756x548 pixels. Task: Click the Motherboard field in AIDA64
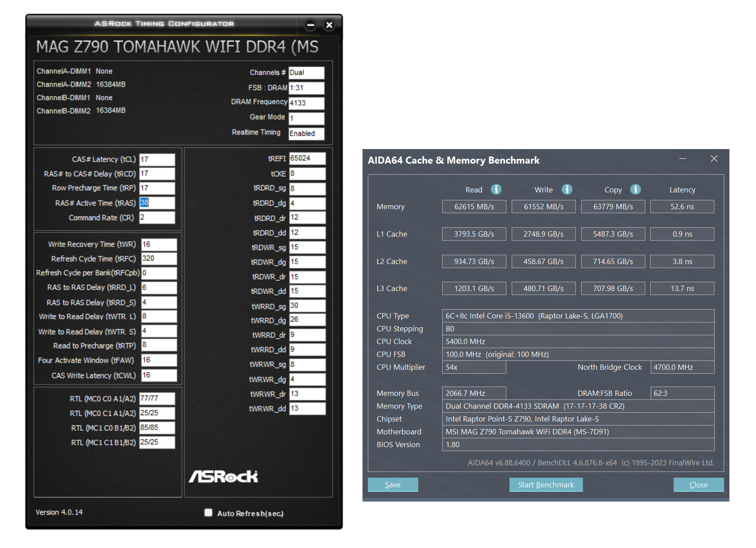tap(578, 432)
